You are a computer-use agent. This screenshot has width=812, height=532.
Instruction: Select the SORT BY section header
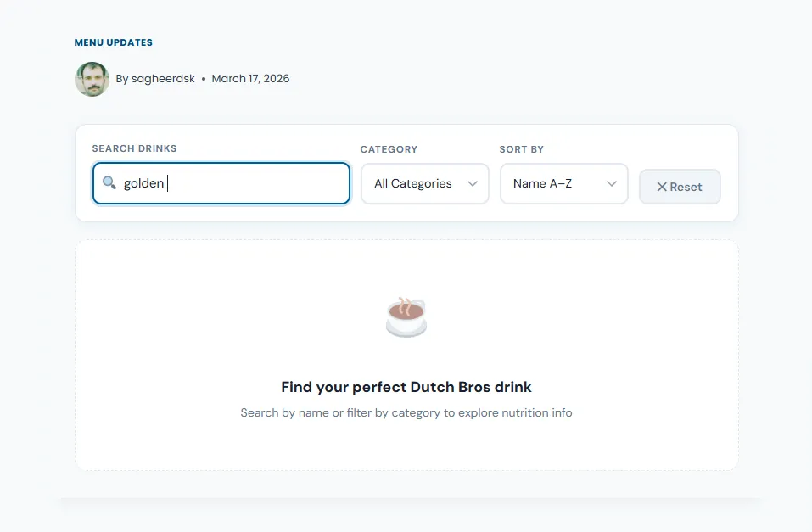point(521,148)
